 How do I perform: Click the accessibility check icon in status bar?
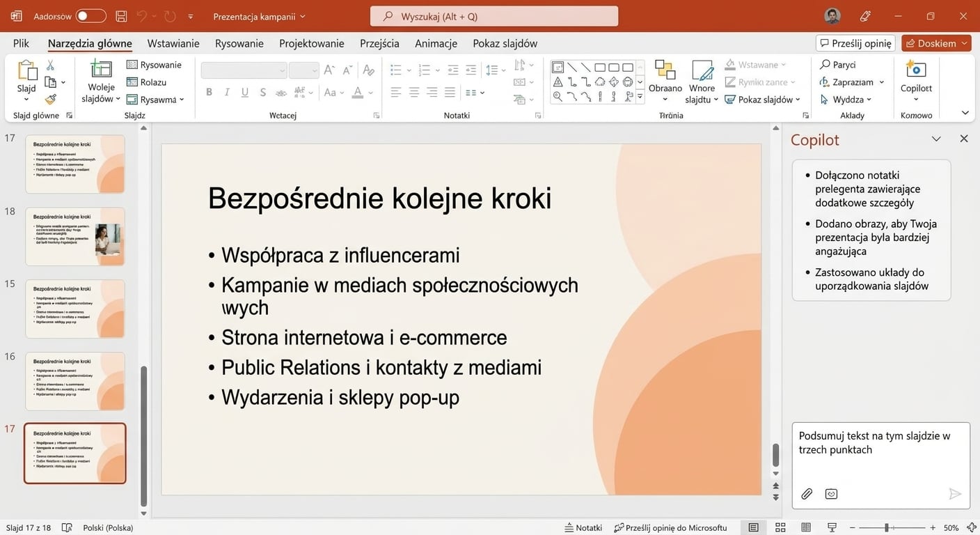pyautogui.click(x=67, y=527)
